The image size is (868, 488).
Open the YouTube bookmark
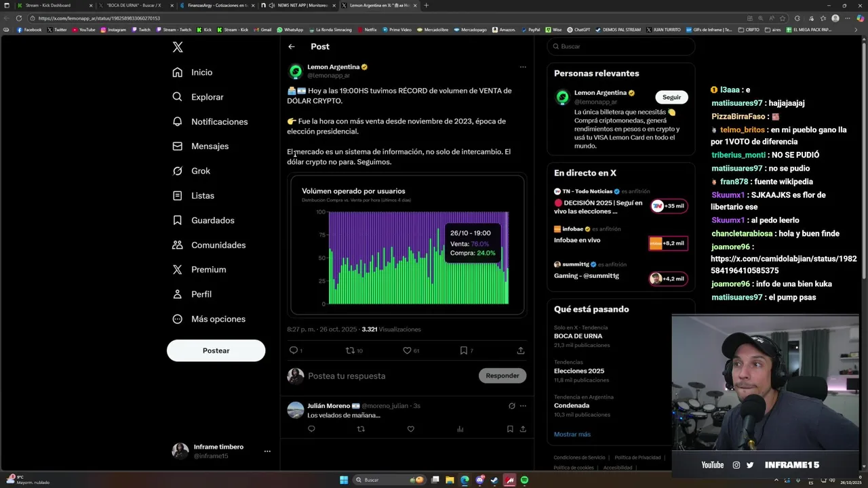[84, 30]
